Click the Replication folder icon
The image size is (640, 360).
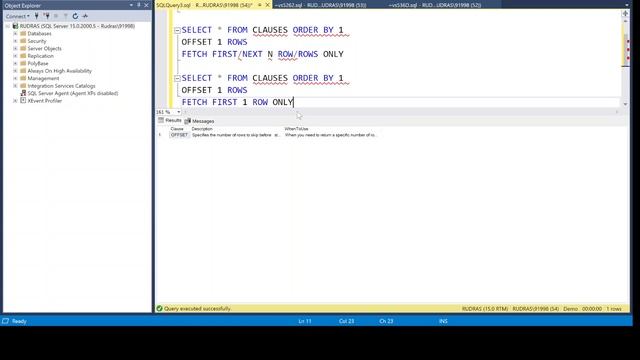point(23,56)
